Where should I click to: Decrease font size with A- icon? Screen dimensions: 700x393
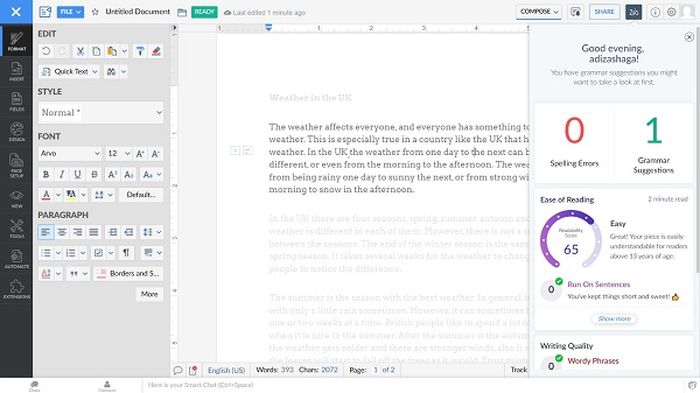155,154
